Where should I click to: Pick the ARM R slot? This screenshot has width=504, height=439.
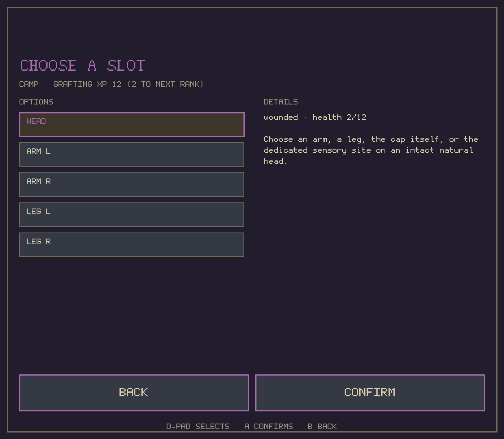tap(132, 185)
